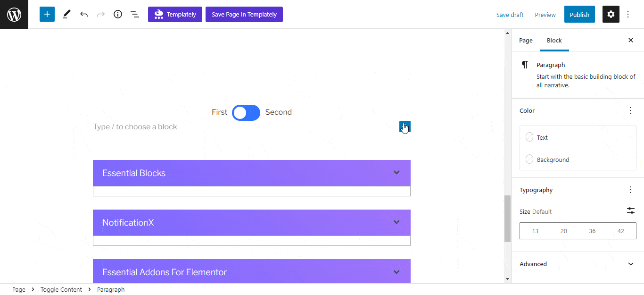644x295 pixels.
Task: Preview the page
Action: coord(545,15)
